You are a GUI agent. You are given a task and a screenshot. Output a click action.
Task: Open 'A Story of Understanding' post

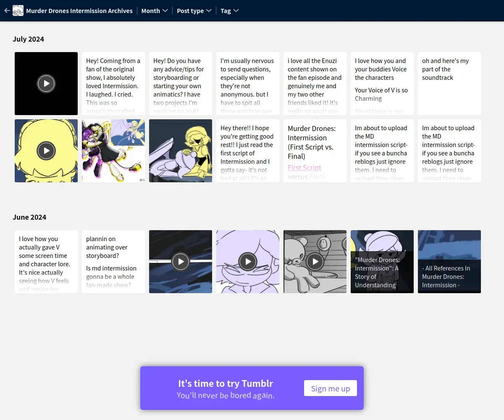(x=382, y=262)
